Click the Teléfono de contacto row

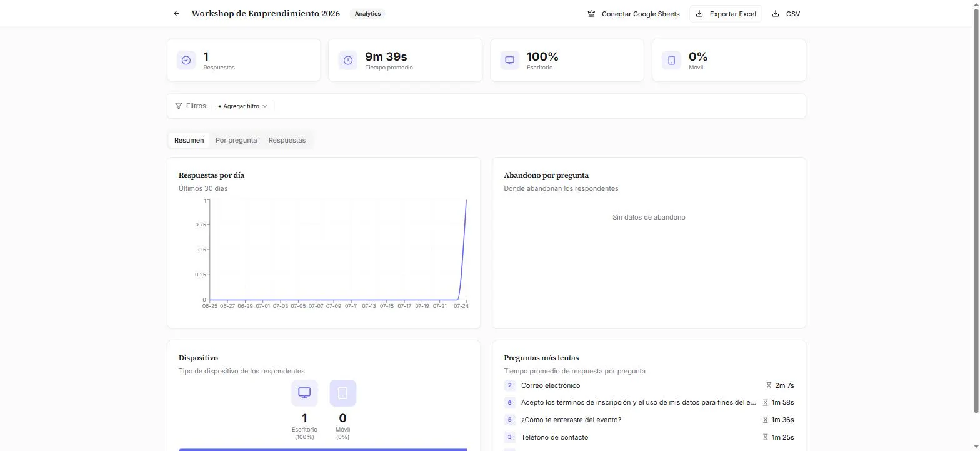click(649, 437)
